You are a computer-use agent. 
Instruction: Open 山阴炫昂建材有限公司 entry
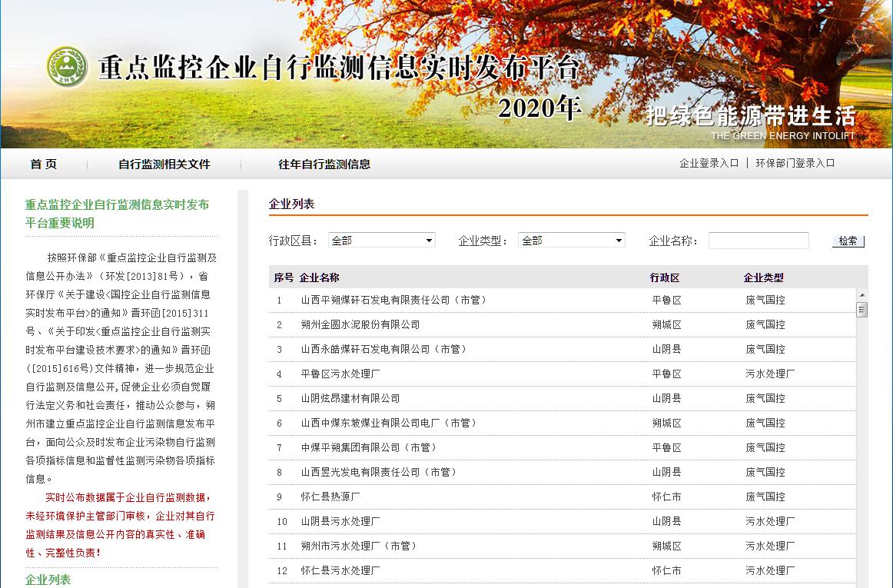coord(350,398)
